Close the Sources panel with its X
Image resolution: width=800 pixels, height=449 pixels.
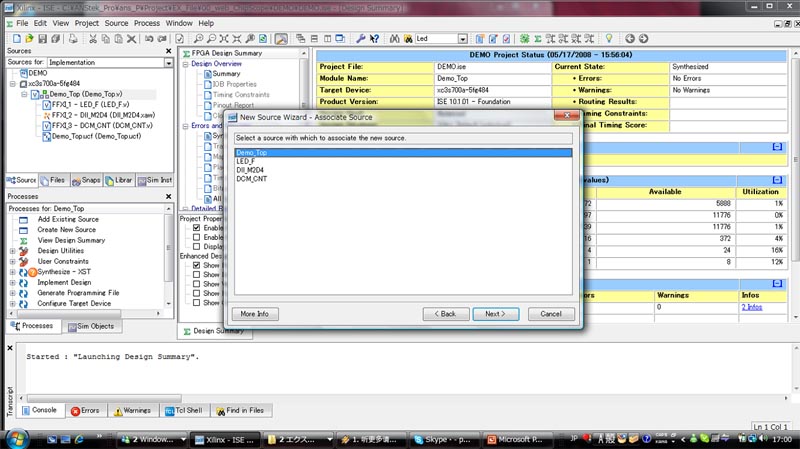(169, 51)
